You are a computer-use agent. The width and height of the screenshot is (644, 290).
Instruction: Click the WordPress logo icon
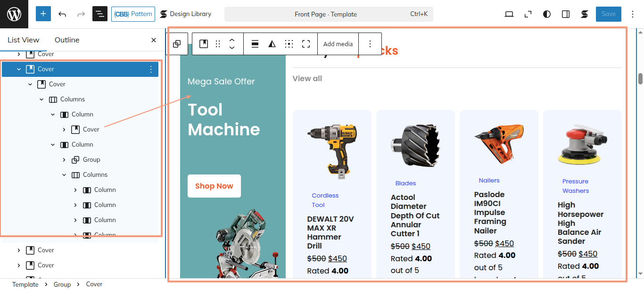coord(14,14)
